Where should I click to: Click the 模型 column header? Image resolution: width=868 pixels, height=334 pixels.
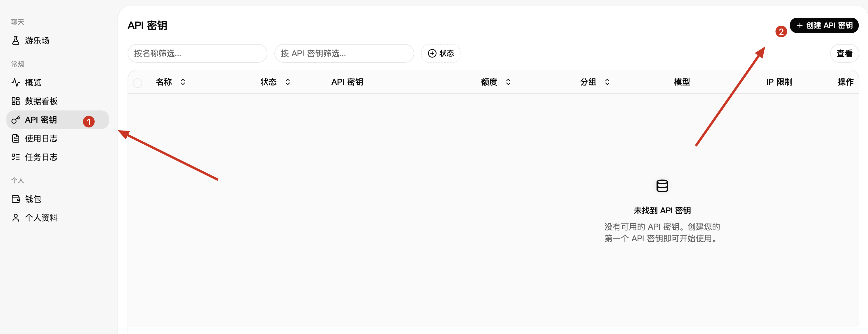point(682,82)
